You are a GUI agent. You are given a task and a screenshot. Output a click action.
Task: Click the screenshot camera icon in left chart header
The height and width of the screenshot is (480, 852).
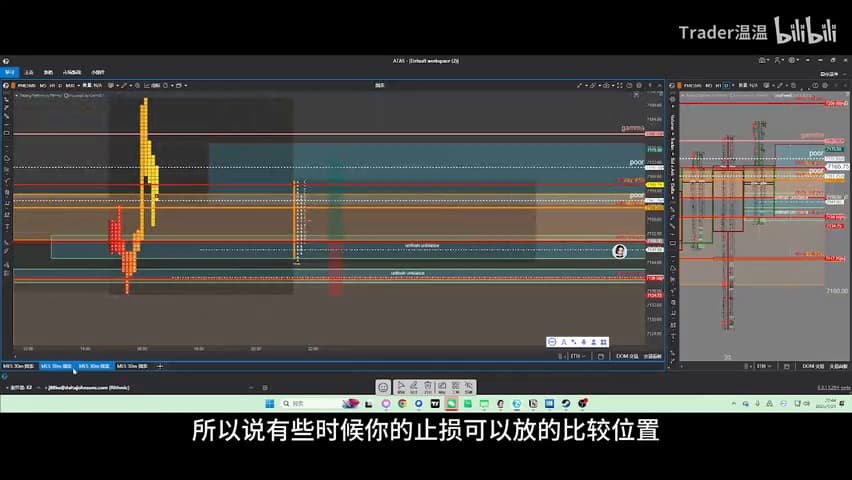click(x=606, y=85)
